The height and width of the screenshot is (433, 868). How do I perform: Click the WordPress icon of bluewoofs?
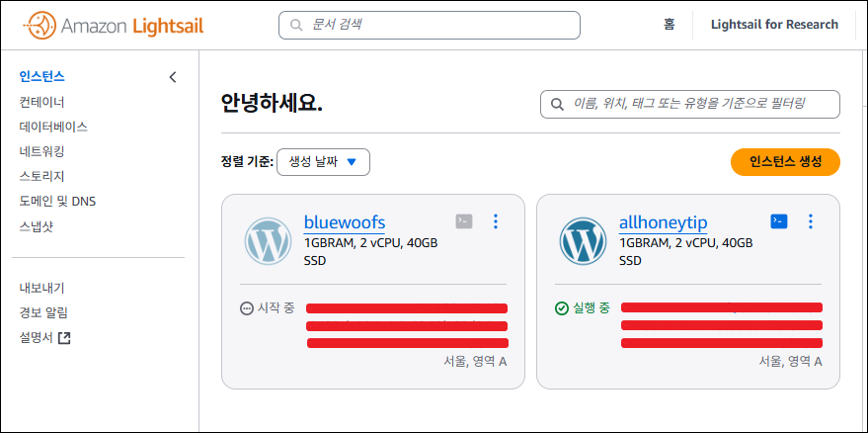(x=268, y=240)
